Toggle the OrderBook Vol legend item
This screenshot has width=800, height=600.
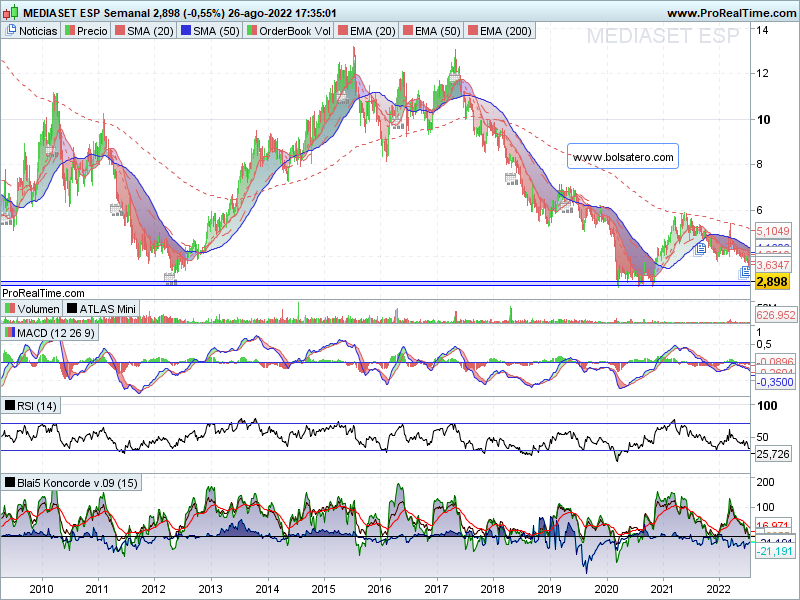click(x=289, y=31)
